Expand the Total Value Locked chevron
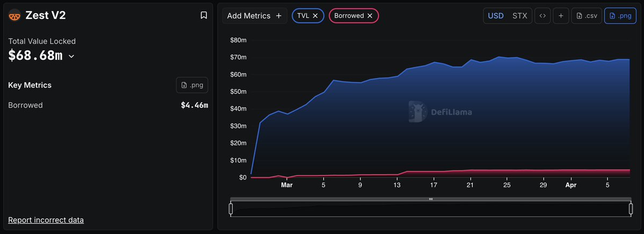The width and height of the screenshot is (644, 234). (71, 56)
